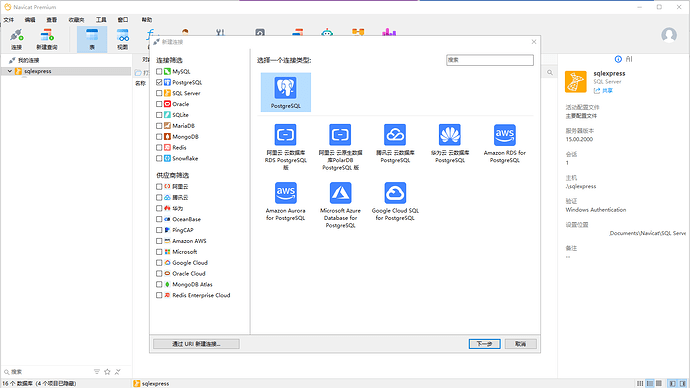Click New connection via URI button
The height and width of the screenshot is (388, 690).
196,344
